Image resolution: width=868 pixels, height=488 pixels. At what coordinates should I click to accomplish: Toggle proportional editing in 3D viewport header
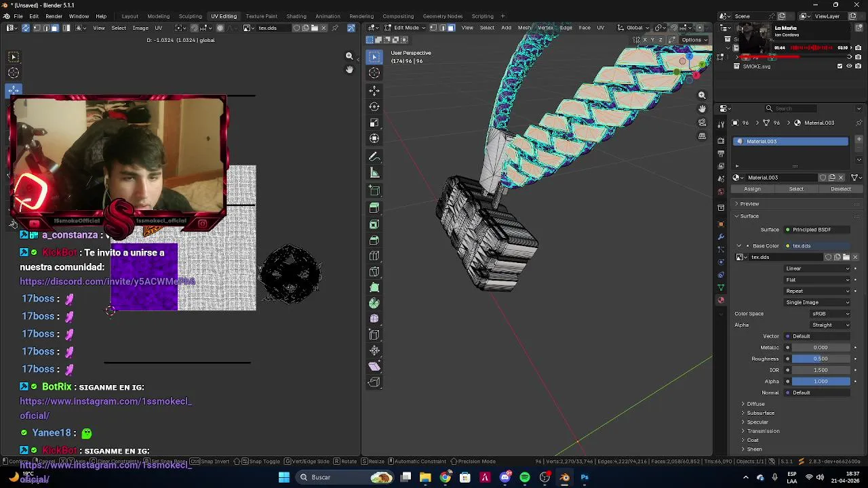[700, 28]
